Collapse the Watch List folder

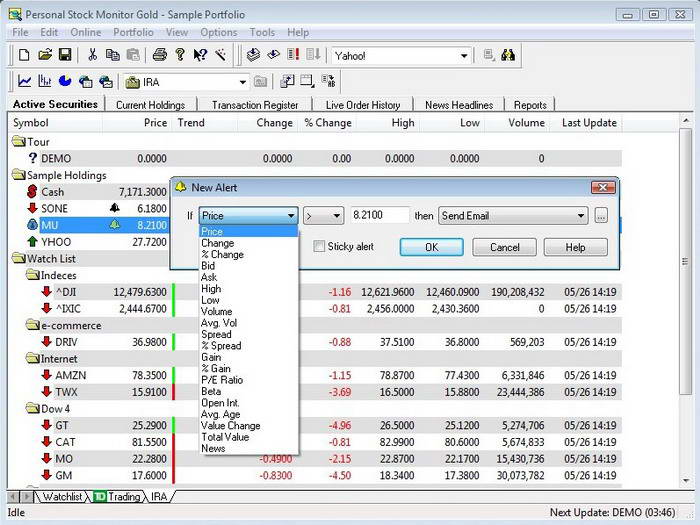tap(19, 258)
